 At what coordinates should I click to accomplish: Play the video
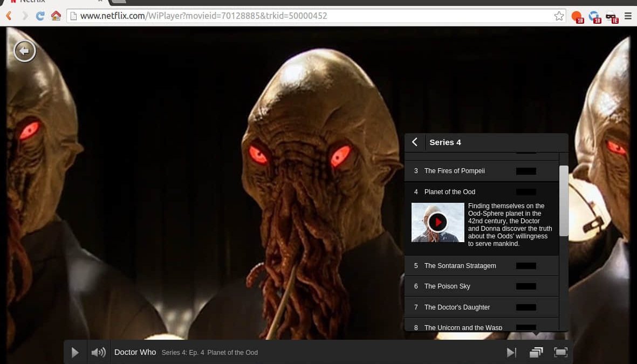coord(75,352)
